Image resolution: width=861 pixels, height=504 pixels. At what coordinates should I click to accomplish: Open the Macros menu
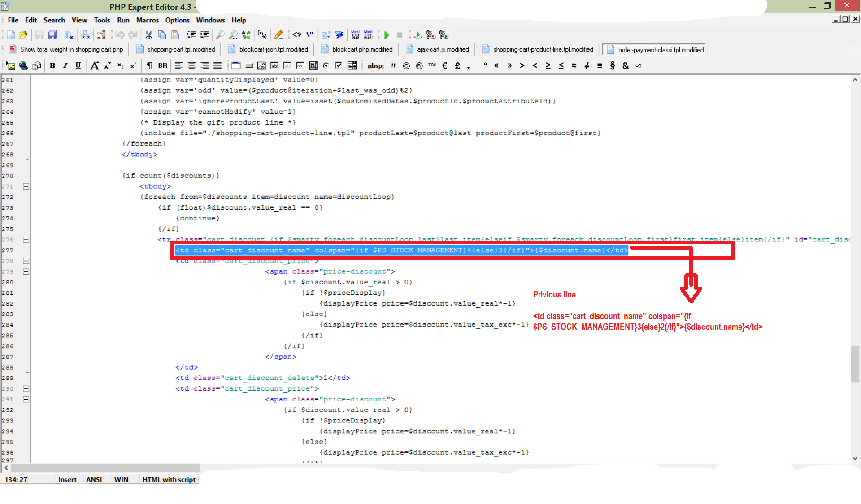tap(147, 20)
